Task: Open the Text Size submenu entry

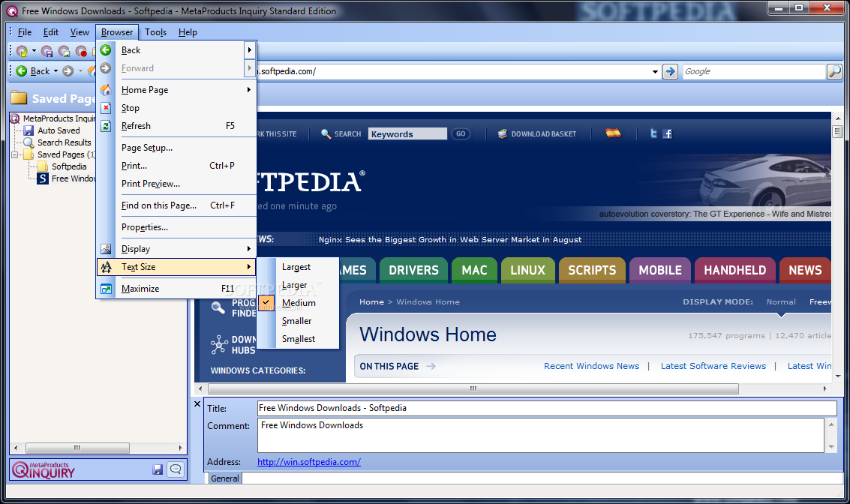Action: pos(176,267)
